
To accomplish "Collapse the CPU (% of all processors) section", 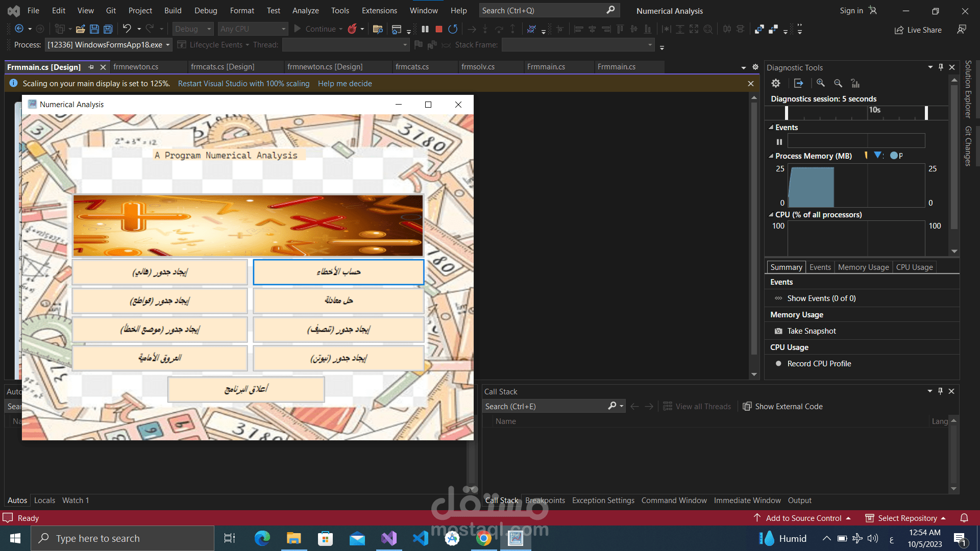I will click(771, 215).
